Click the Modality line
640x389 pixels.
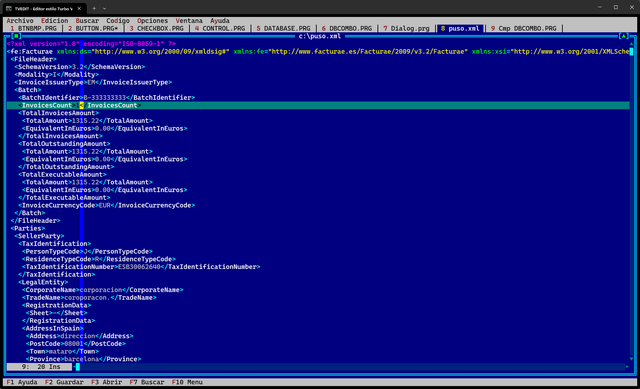coord(56,74)
